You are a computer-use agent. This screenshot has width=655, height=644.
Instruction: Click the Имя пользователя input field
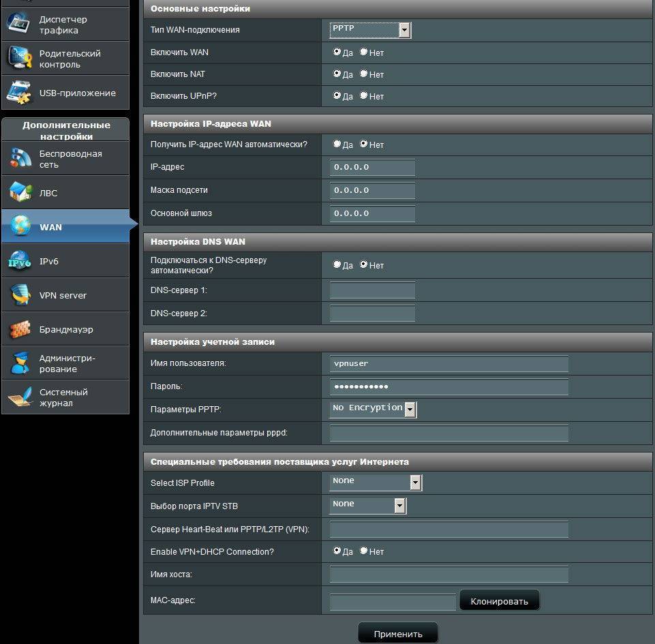pos(448,364)
